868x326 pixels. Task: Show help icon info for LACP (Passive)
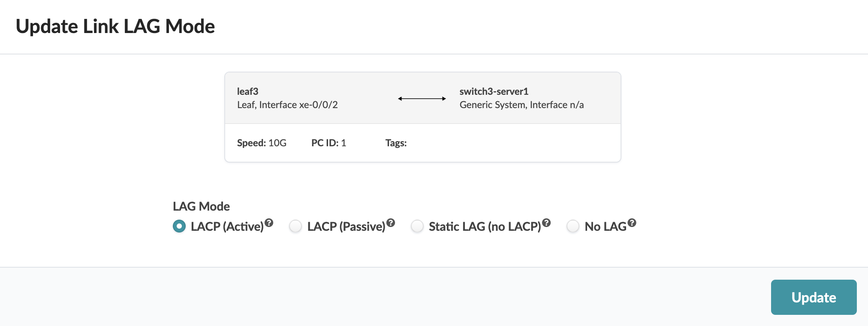point(391,223)
